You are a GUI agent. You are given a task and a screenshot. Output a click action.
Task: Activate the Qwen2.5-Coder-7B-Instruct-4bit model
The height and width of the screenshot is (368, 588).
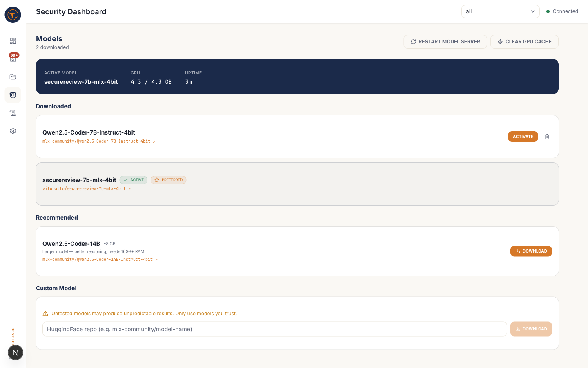pyautogui.click(x=523, y=137)
